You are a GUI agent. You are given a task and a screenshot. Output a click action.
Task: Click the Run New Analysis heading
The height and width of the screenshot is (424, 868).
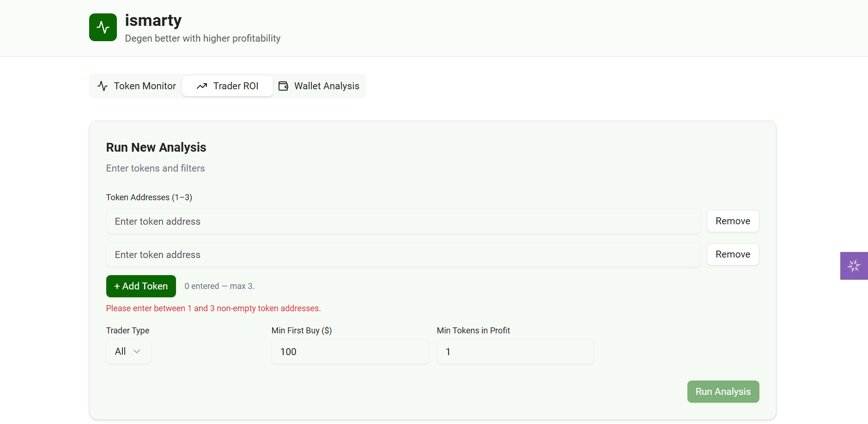point(156,147)
